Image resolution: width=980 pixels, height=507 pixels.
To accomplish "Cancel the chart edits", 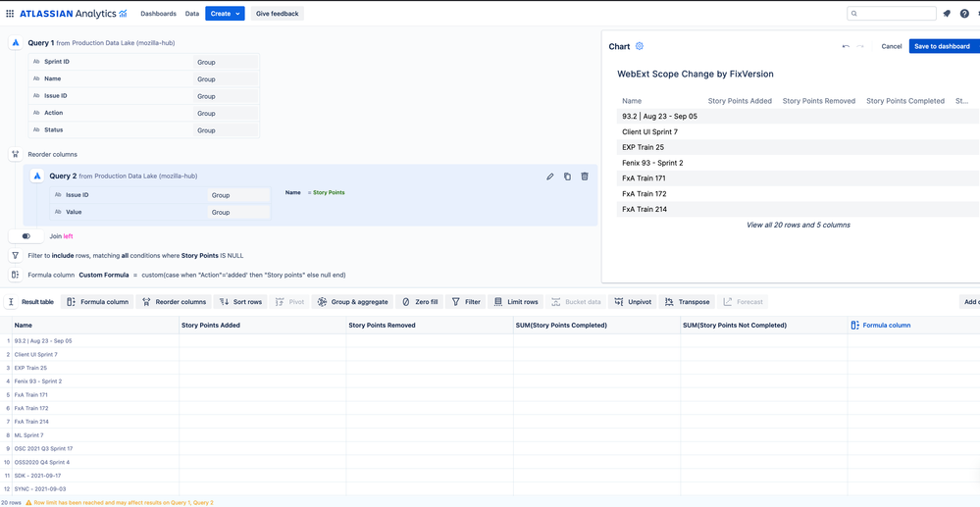I will (892, 46).
